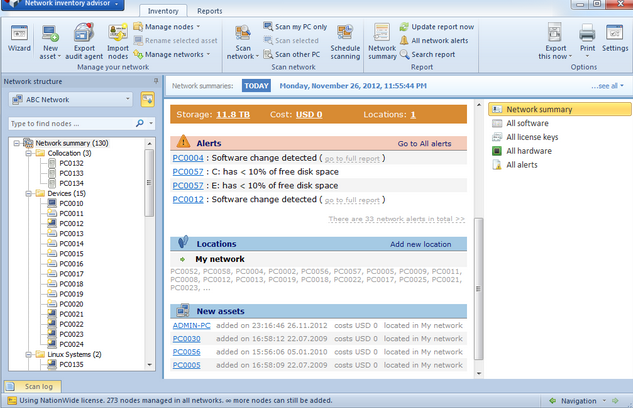Click Go to All alerts
This screenshot has width=633, height=408.
(424, 144)
